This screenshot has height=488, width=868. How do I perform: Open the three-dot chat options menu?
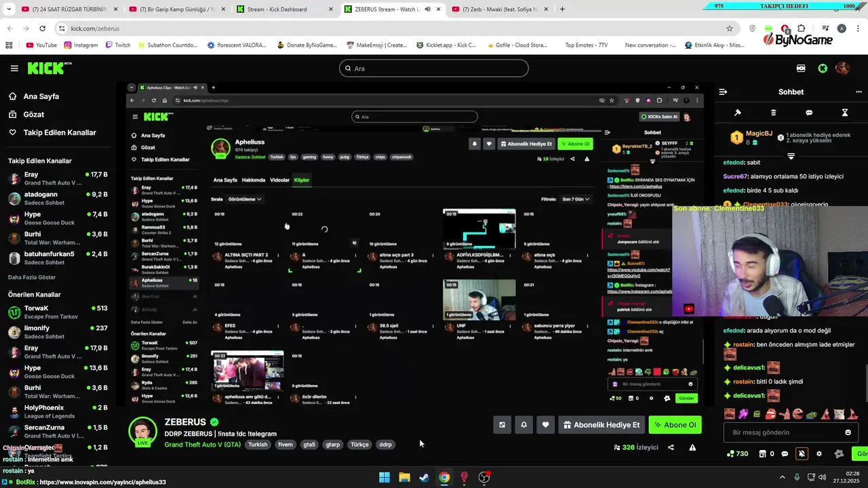(x=859, y=91)
